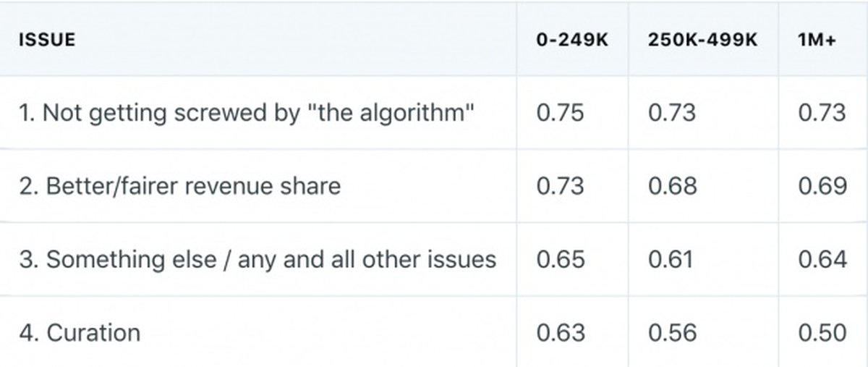The width and height of the screenshot is (868, 367).
Task: Click the 250K-499K column header
Action: pyautogui.click(x=703, y=41)
